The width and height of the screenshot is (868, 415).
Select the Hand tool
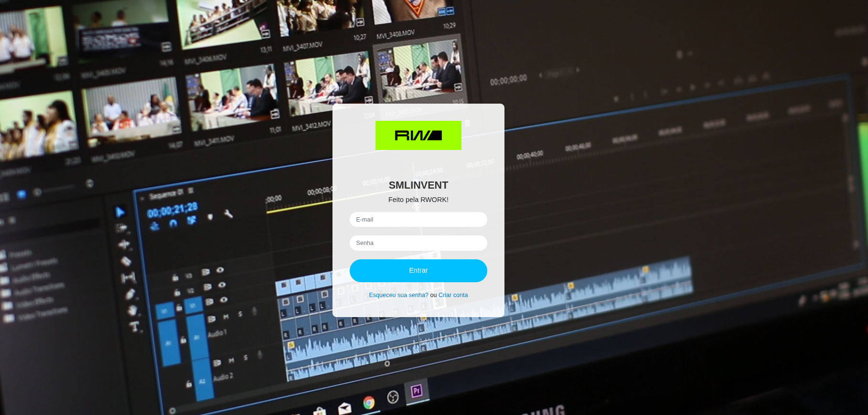point(132,310)
